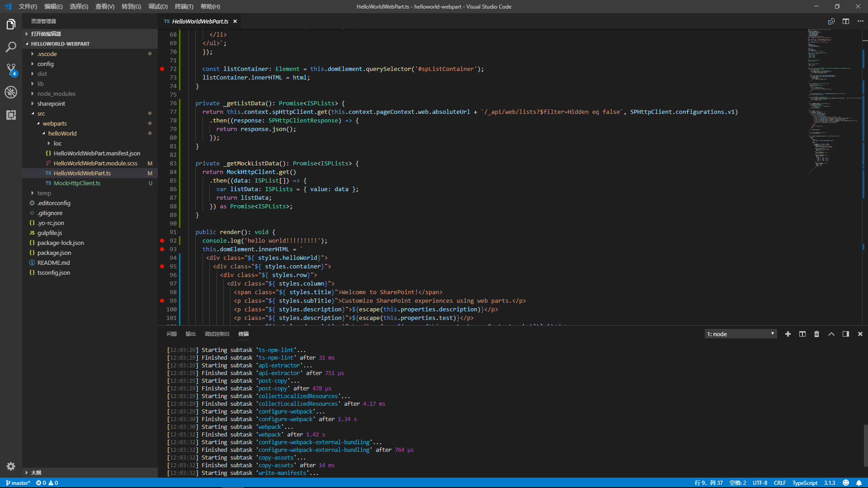Open the notifications bell in status bar
Screen dimensions: 868x488
click(859, 483)
